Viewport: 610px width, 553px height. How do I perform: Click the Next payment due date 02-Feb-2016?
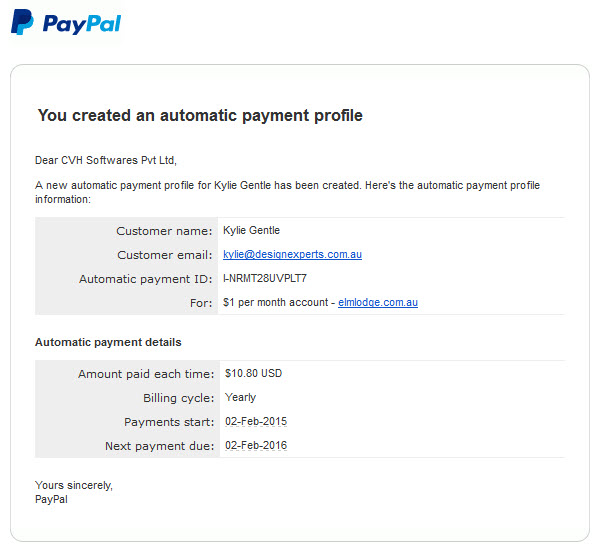click(x=256, y=445)
